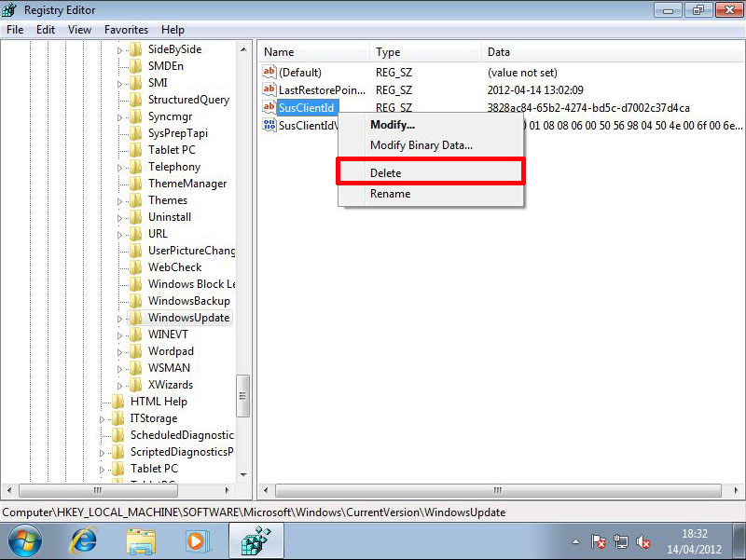
Task: Select the Windows Block Le key
Action: [x=191, y=284]
